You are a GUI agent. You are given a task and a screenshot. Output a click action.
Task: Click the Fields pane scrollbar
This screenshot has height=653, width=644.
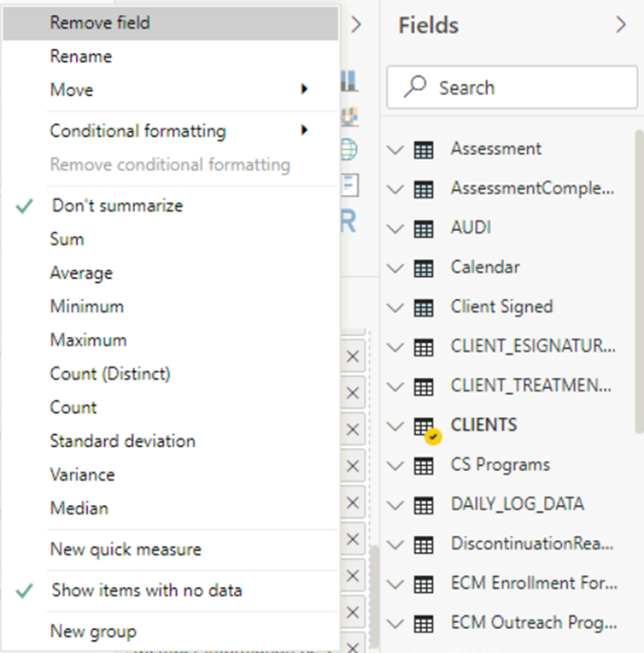click(x=639, y=282)
